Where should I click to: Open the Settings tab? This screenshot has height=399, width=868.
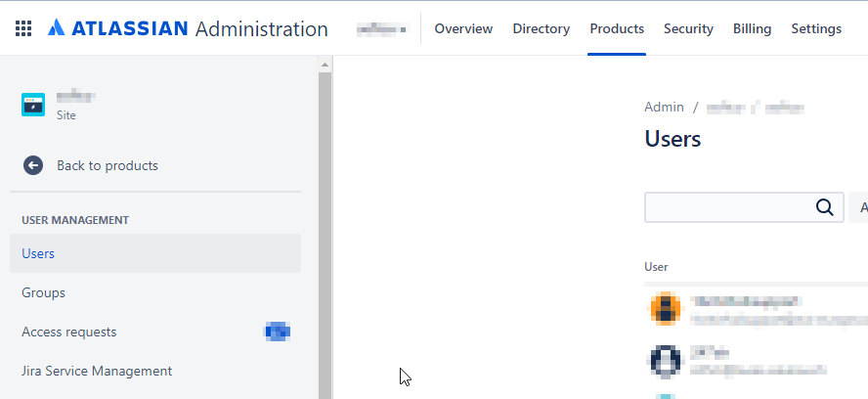click(x=816, y=28)
